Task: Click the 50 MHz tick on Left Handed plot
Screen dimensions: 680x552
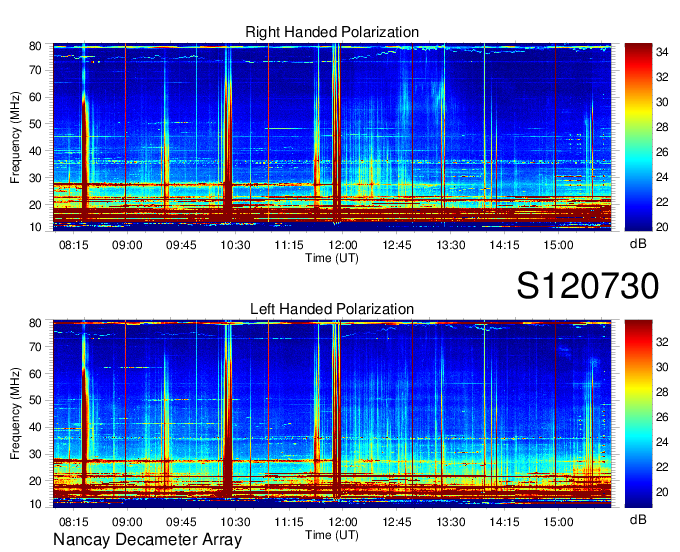Action: pyautogui.click(x=35, y=400)
